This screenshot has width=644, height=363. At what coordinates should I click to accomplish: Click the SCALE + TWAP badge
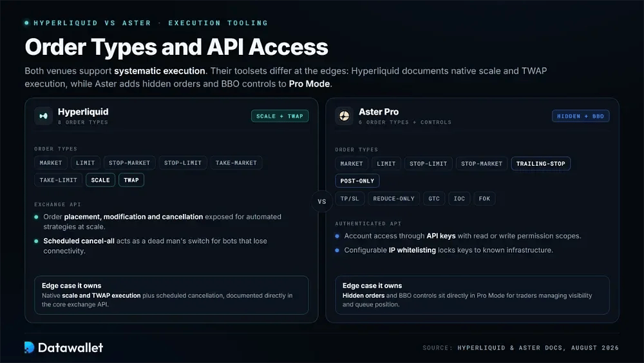pyautogui.click(x=279, y=116)
